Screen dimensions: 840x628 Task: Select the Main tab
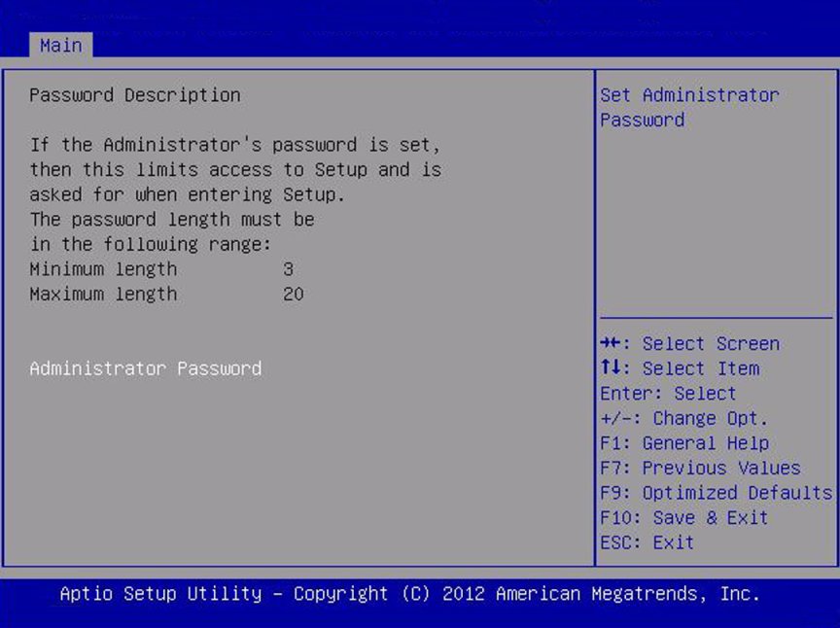(x=60, y=46)
